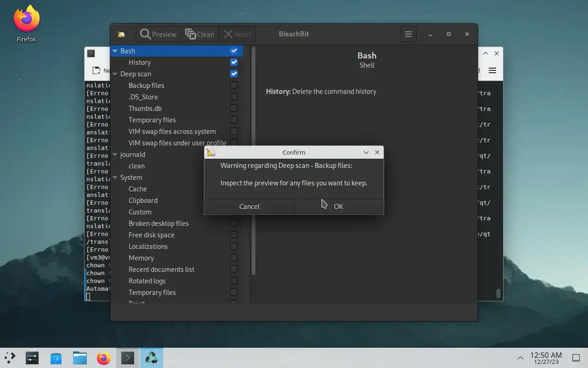Open the application launcher in the taskbar
This screenshot has height=368, width=588.
10,358
